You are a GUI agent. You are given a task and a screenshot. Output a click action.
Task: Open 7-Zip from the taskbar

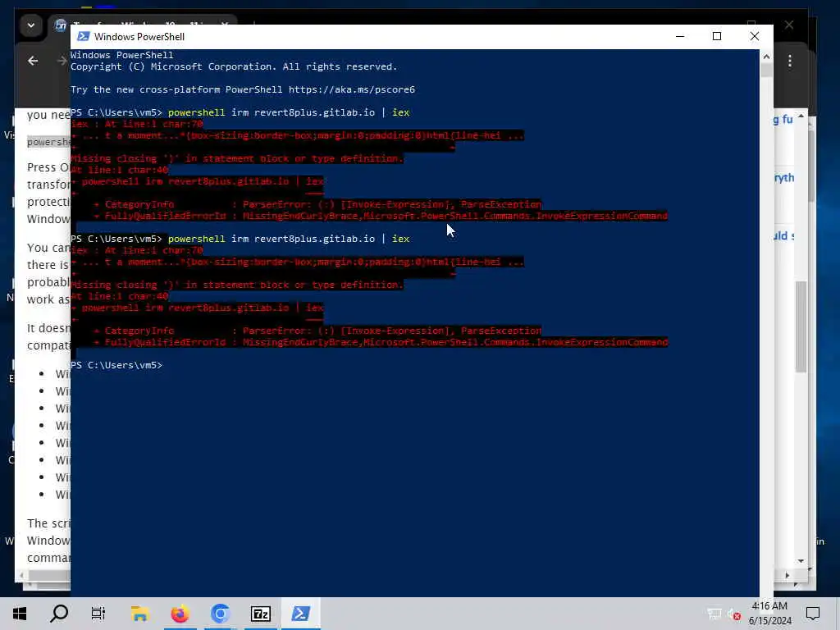[x=260, y=614]
